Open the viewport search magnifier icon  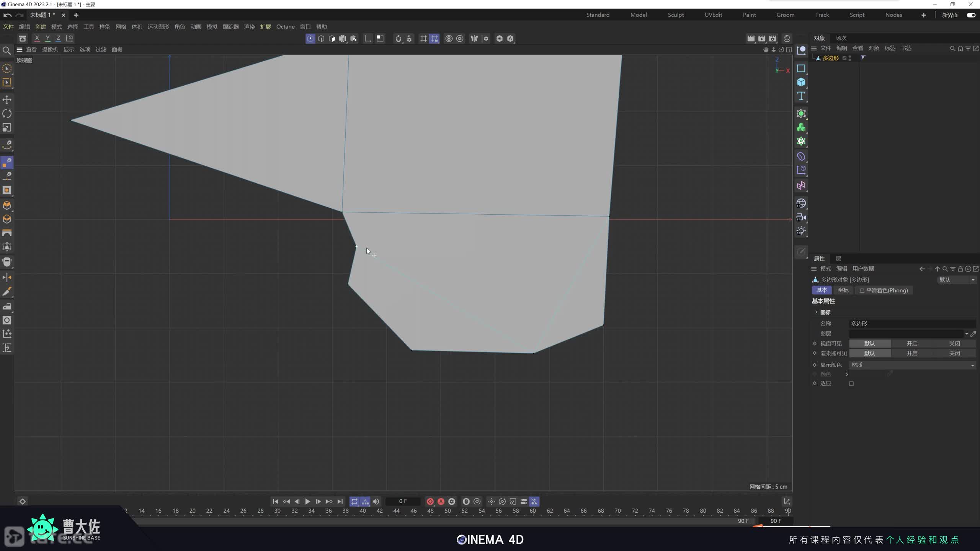coord(7,51)
